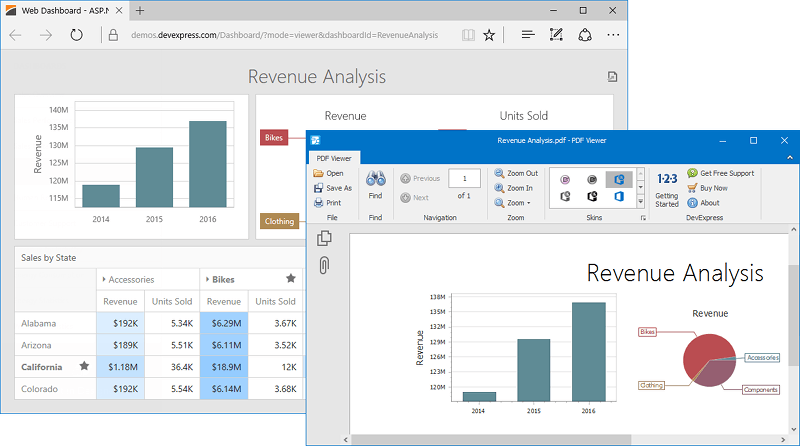
Task: Click the PDF Viewer app icon in title bar
Action: point(315,140)
